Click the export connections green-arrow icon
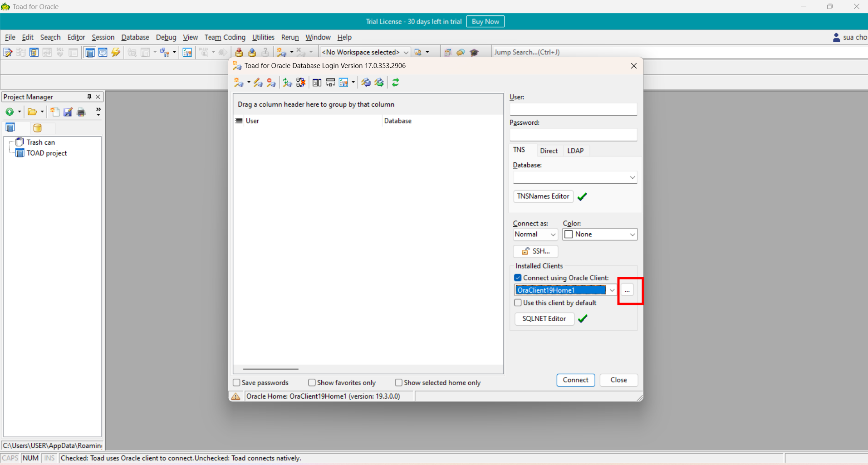This screenshot has height=465, width=868. (379, 82)
